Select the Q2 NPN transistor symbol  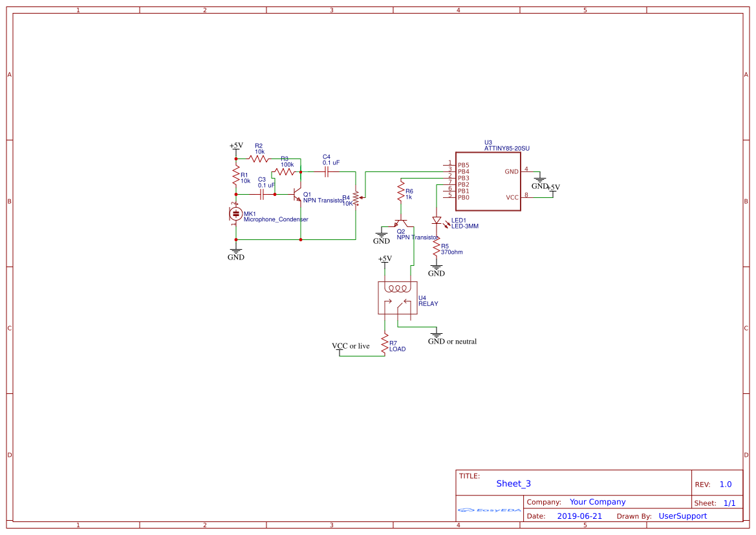402,223
